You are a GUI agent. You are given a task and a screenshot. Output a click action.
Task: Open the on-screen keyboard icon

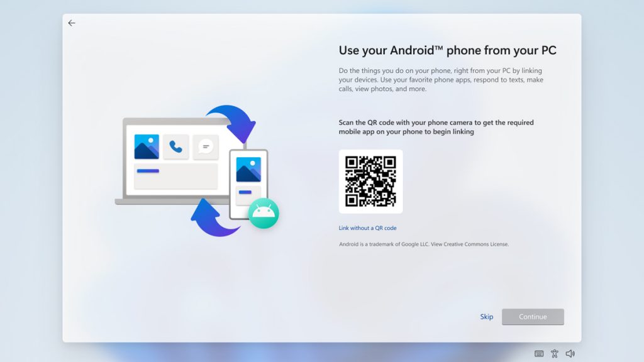tap(539, 354)
